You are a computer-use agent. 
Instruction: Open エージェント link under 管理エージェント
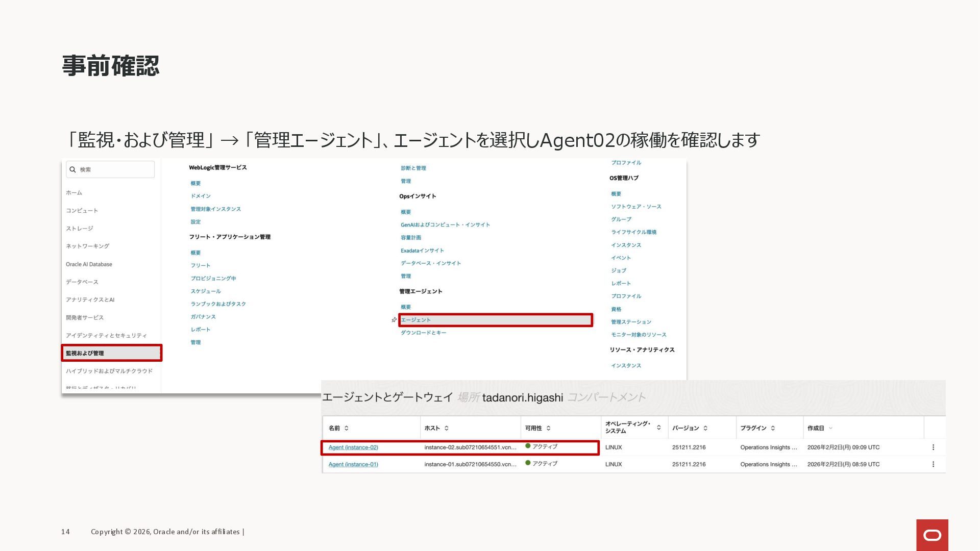click(x=415, y=320)
